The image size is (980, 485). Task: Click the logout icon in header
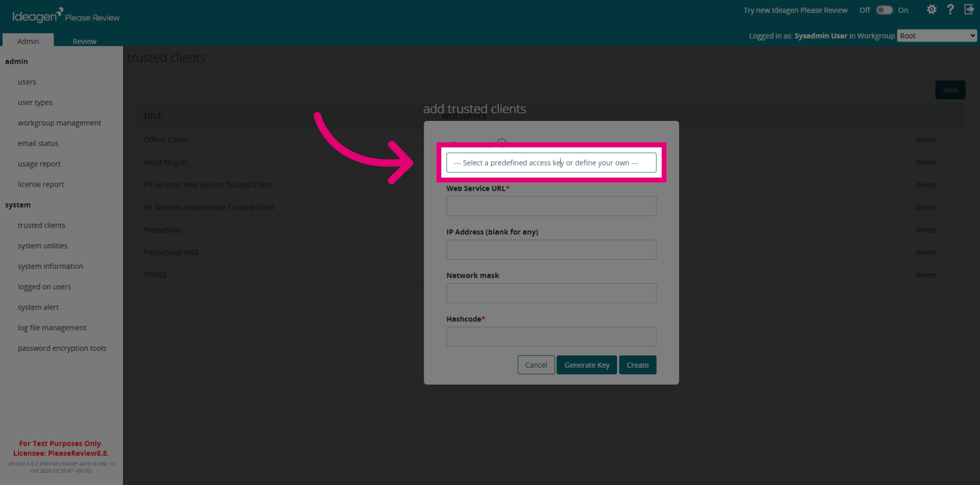click(969, 10)
